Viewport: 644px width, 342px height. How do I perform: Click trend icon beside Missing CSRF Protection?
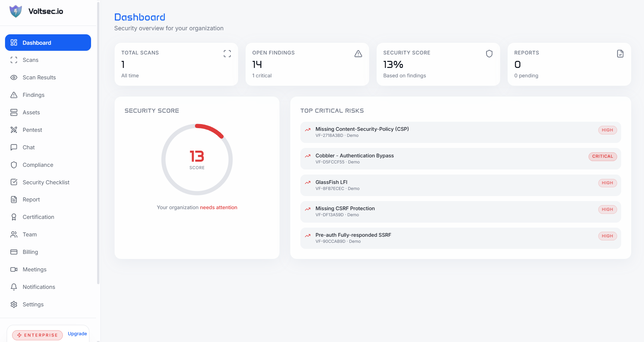coord(307,209)
